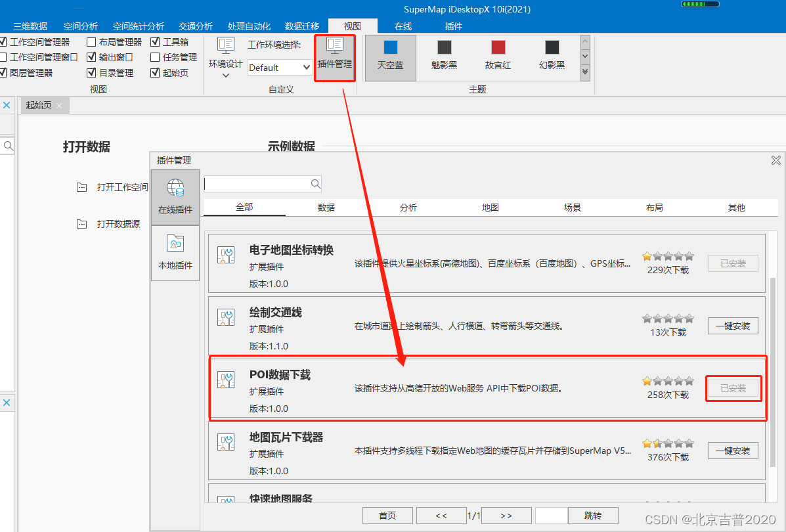The image size is (786, 532).
Task: Click the page number jump input box
Action: [552, 516]
